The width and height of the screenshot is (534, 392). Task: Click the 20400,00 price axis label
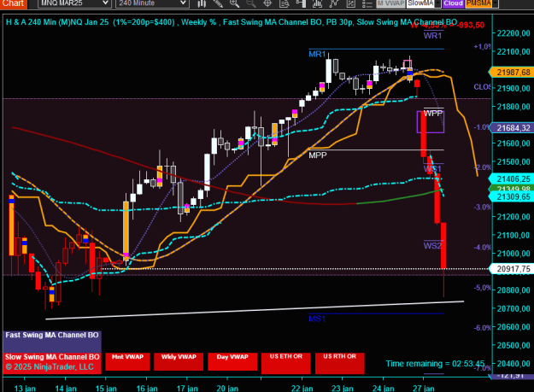coord(513,364)
